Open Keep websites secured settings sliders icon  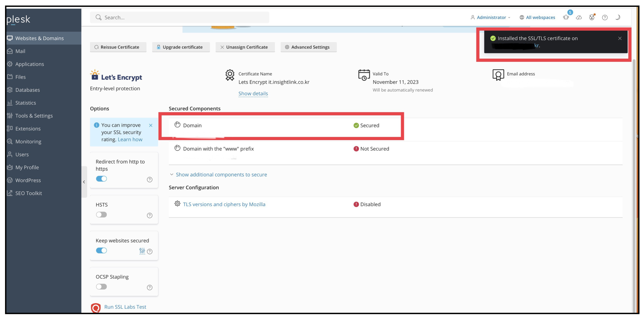pos(142,251)
